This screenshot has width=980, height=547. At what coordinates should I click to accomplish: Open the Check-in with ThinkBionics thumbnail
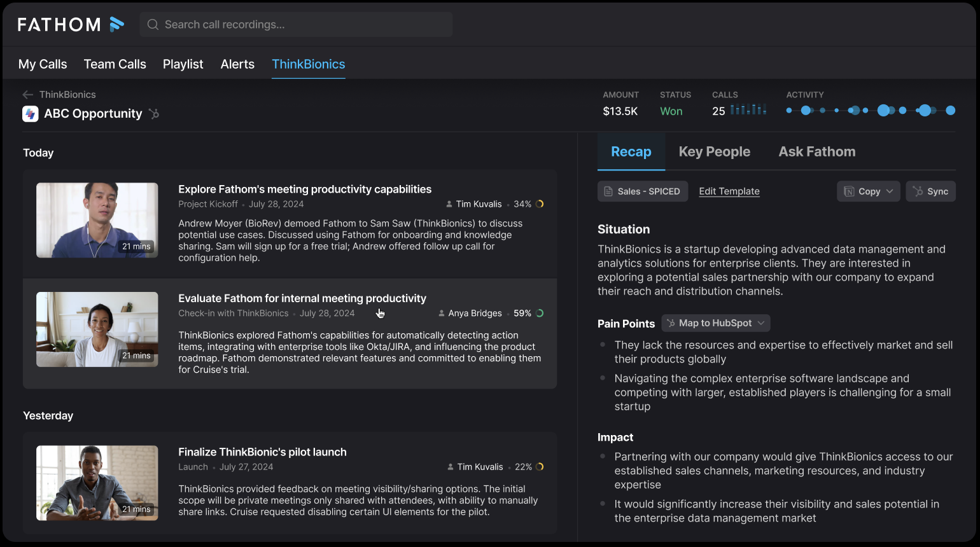[x=97, y=329]
